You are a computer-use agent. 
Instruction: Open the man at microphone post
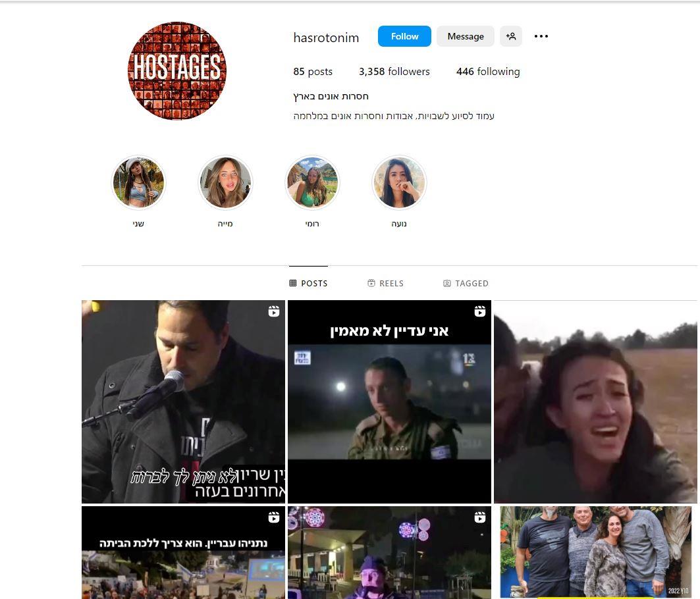pyautogui.click(x=183, y=402)
